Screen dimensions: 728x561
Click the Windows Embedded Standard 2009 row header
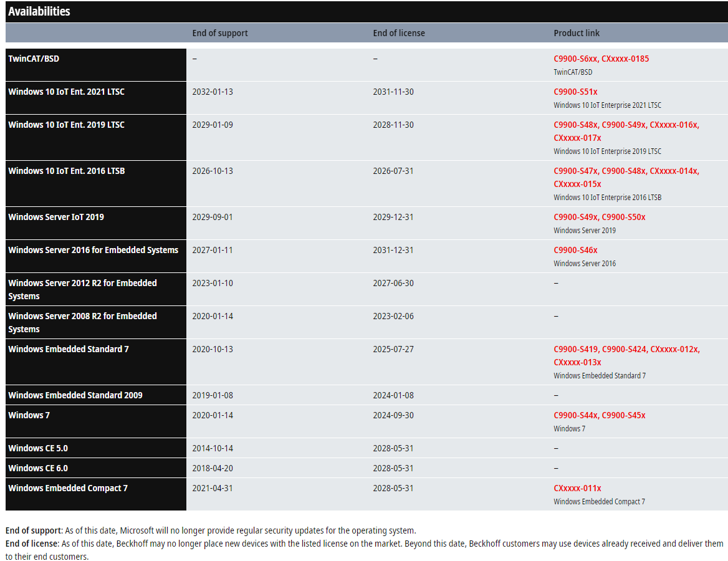point(75,395)
